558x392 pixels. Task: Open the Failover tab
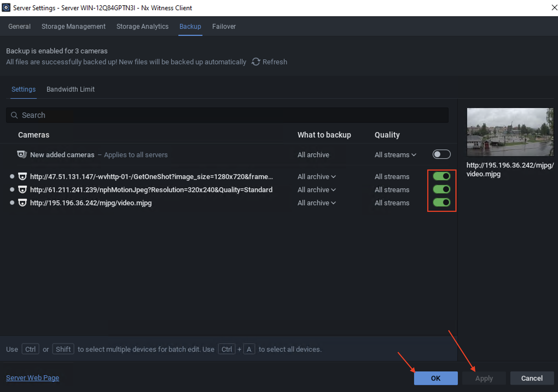click(224, 27)
